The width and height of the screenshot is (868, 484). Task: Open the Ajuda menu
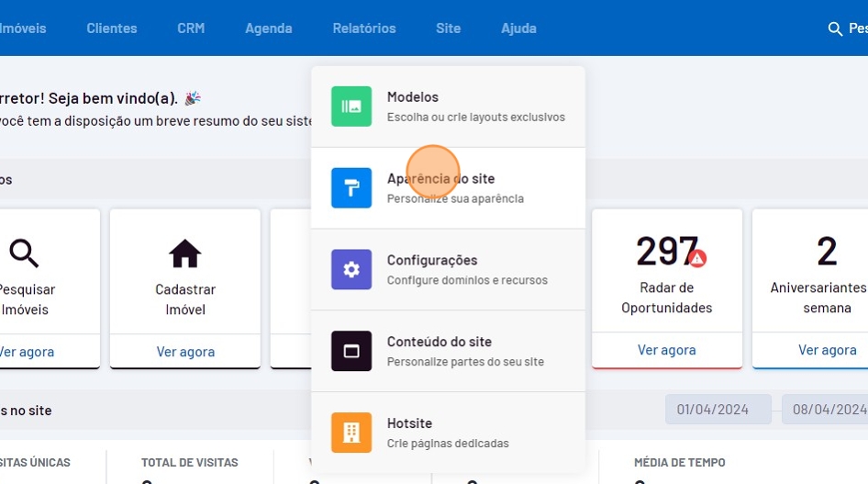[x=518, y=28]
